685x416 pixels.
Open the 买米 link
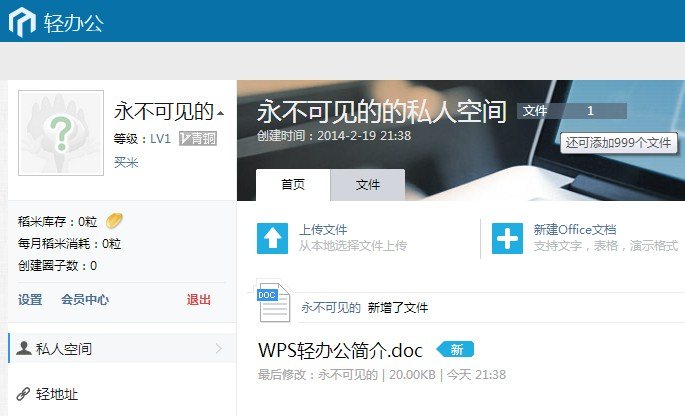pyautogui.click(x=126, y=163)
